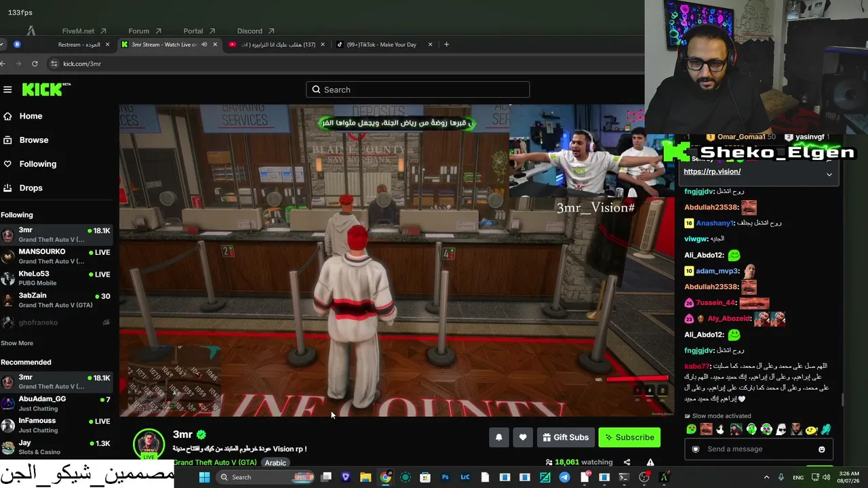This screenshot has width=868, height=488.
Task: Follow 3mr with the heart button
Action: 523,437
